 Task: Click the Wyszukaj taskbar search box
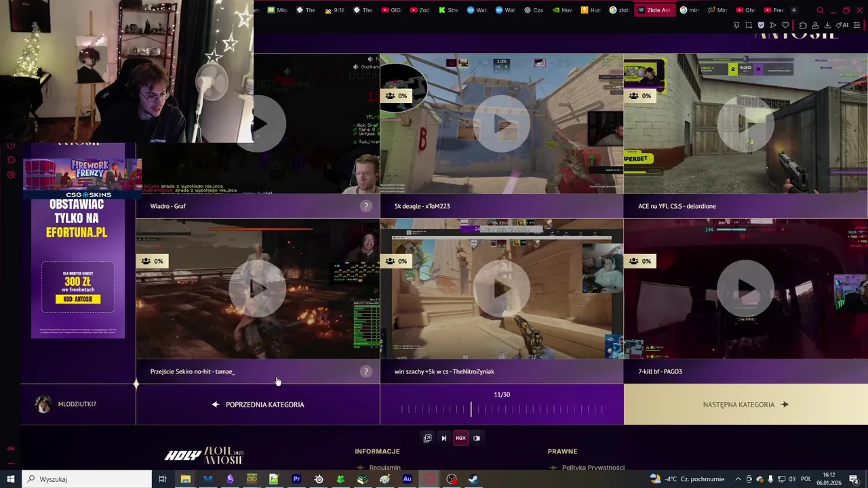coord(87,479)
